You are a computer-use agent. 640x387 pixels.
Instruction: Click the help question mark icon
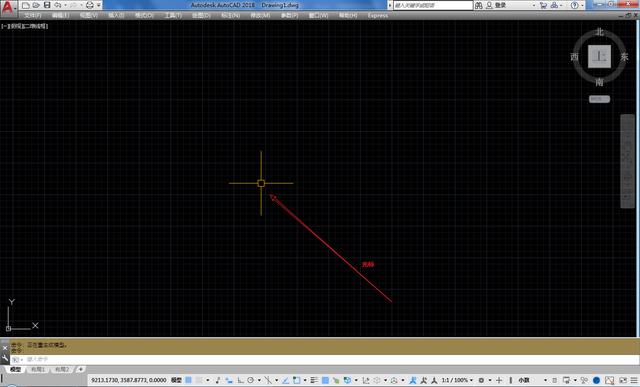click(x=575, y=5)
